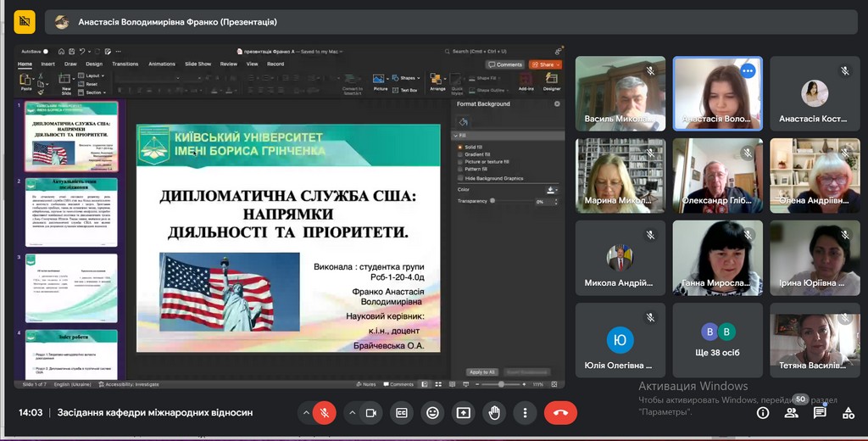
Task: Open the chat panel icon
Action: (x=820, y=413)
